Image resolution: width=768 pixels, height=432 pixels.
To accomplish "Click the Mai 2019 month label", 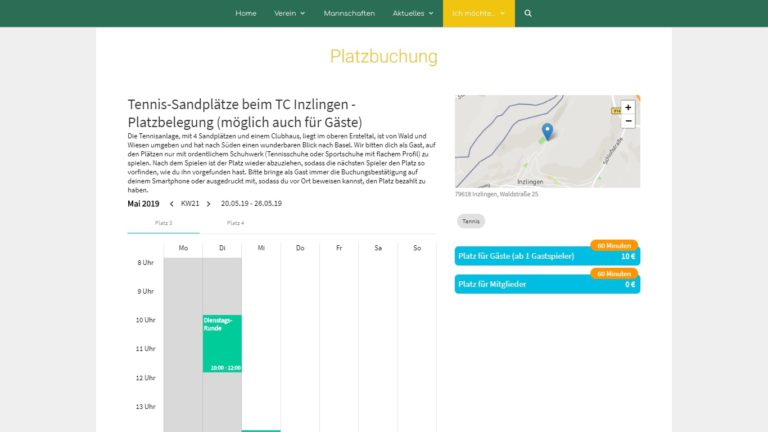I will tap(144, 204).
